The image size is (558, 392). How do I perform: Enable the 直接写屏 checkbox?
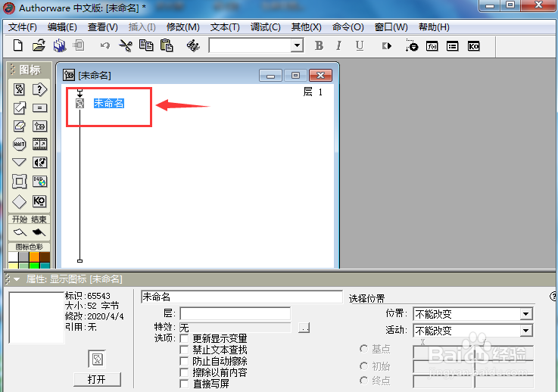(x=184, y=384)
